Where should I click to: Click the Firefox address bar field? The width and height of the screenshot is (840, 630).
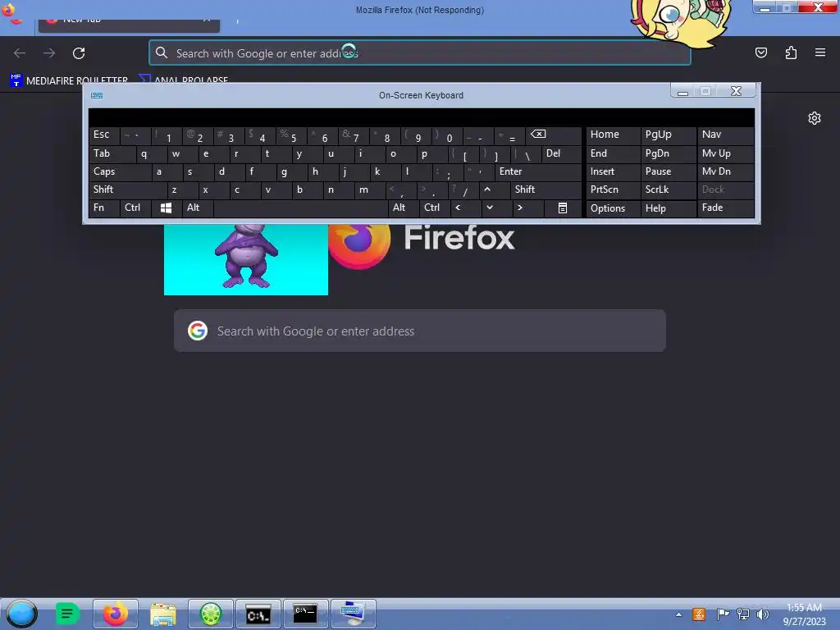tap(419, 53)
